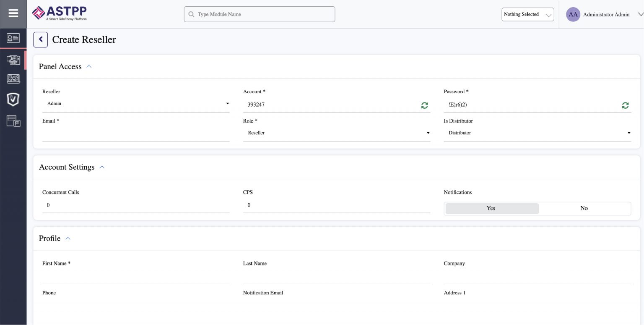Image resolution: width=644 pixels, height=325 pixels.
Task: Regenerate the Account number using the green refresh icon
Action: tap(424, 105)
